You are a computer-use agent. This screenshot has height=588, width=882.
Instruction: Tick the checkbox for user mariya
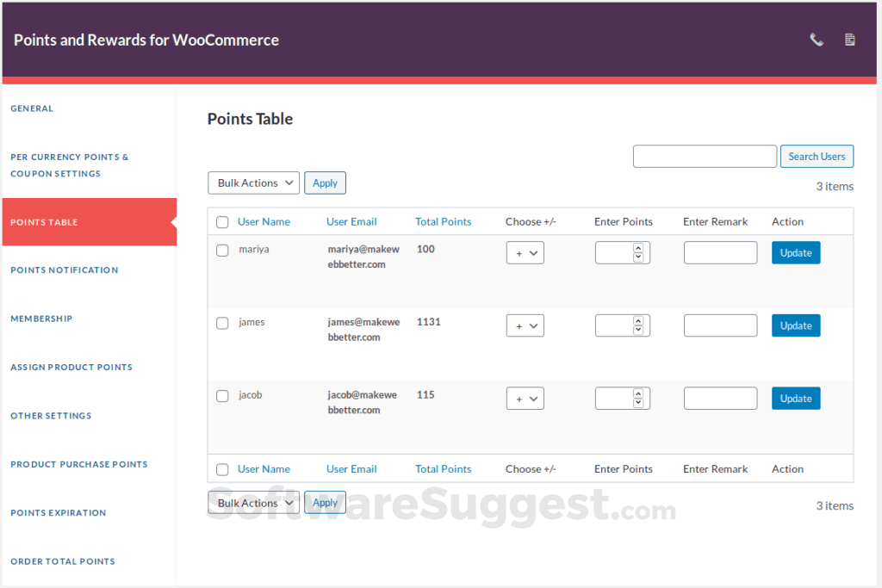pyautogui.click(x=222, y=251)
